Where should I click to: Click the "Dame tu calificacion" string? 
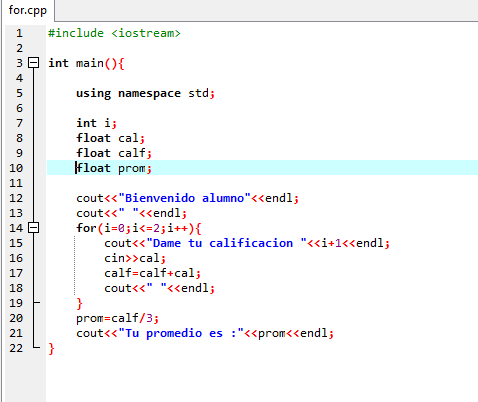226,243
